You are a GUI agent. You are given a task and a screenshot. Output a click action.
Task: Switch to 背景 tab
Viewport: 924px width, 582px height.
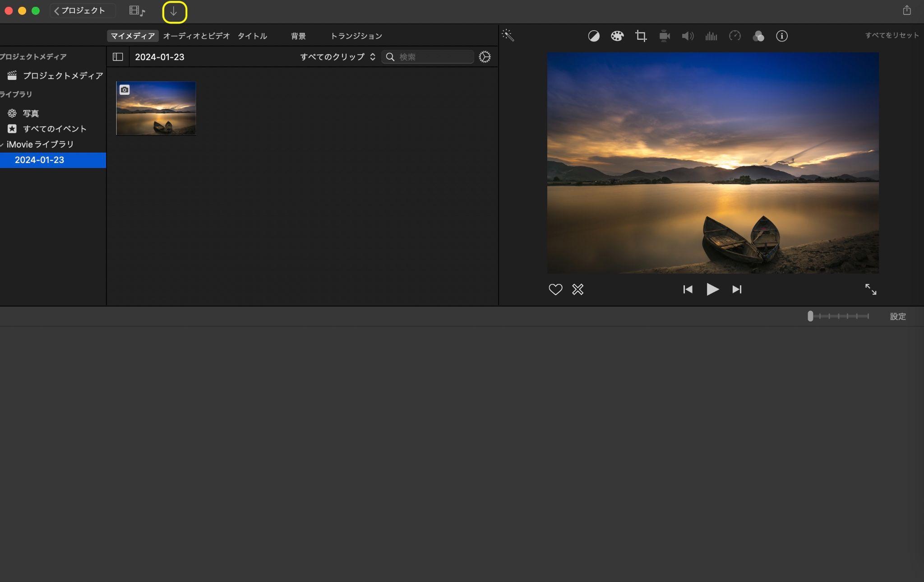(x=298, y=36)
